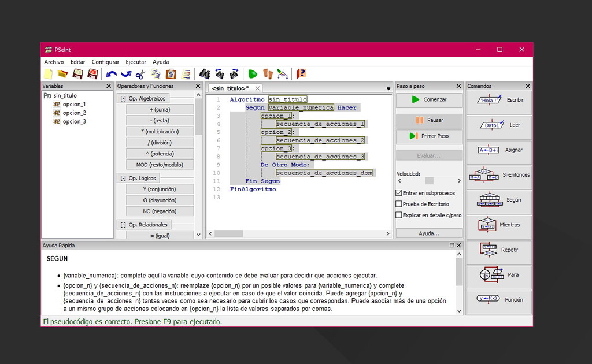Enable Prueba de Escritorio
The width and height of the screenshot is (592, 364).
(397, 203)
